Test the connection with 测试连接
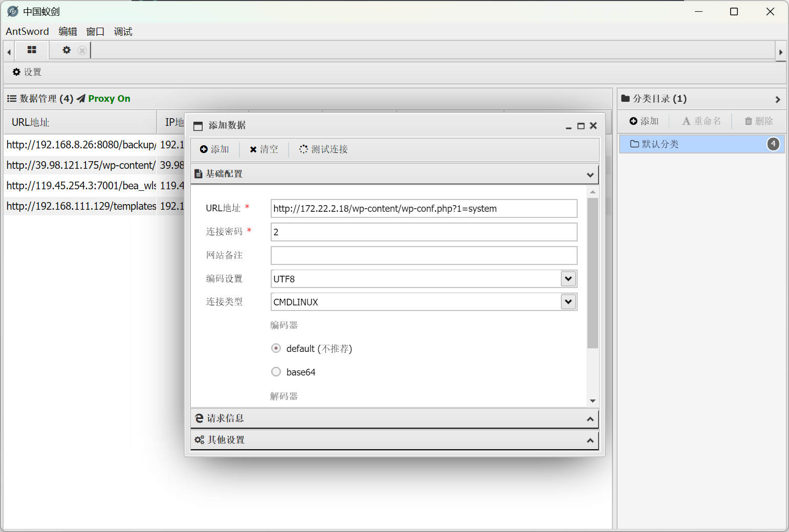 323,149
